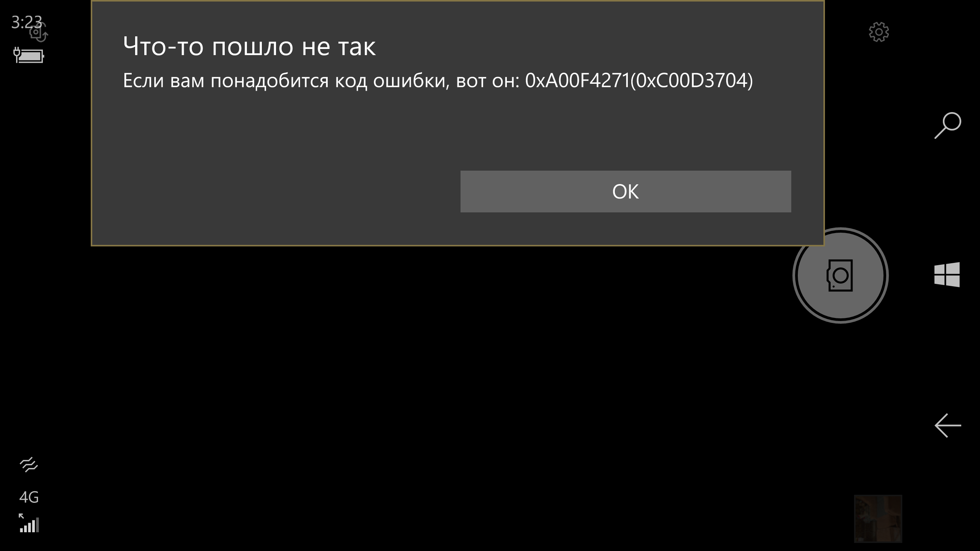This screenshot has width=980, height=551.
Task: Click the heading 'Что-то пошло не так'
Action: click(x=250, y=47)
